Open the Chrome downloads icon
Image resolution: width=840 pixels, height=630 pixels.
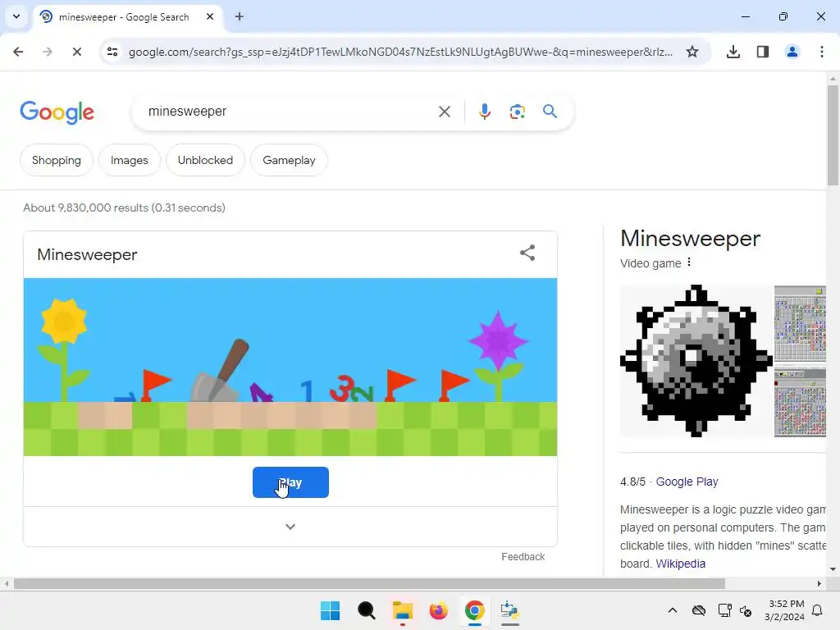point(733,52)
